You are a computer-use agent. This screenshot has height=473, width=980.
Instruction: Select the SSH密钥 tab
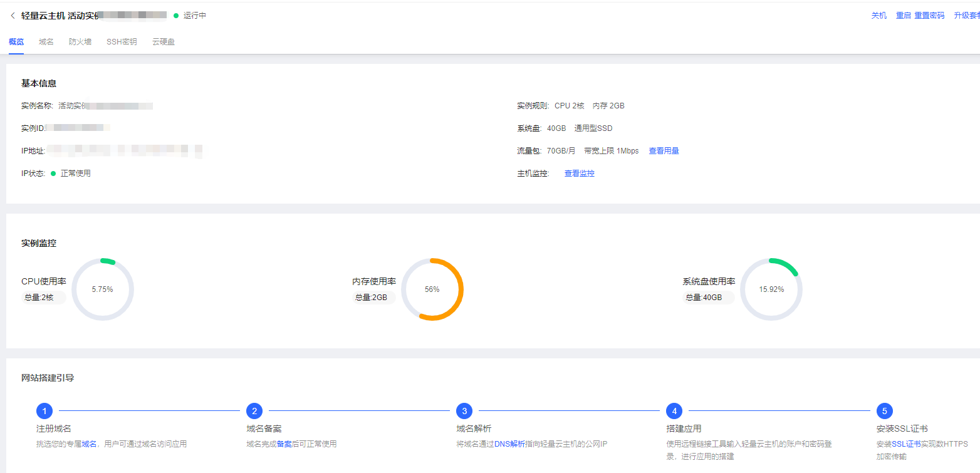coord(122,42)
